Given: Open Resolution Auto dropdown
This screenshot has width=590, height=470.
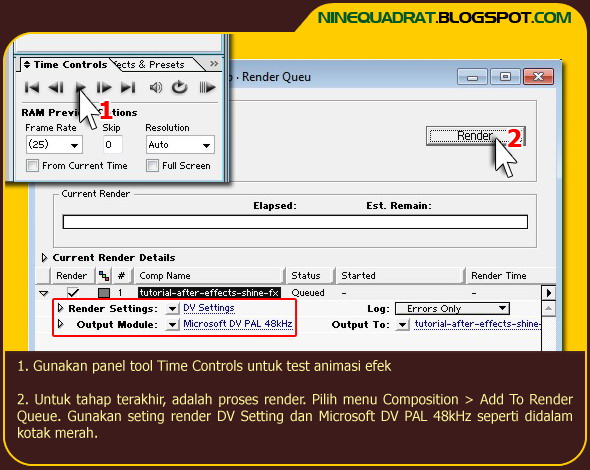Looking at the screenshot, I should 180,144.
